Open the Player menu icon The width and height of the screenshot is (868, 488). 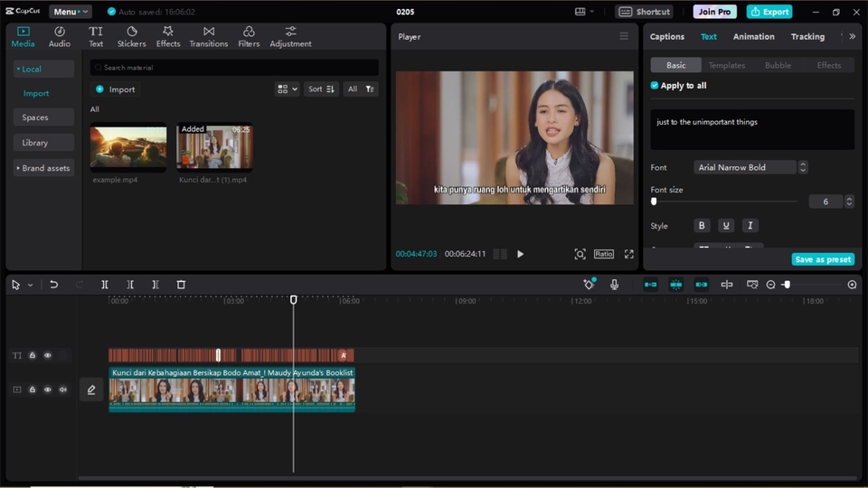pyautogui.click(x=624, y=36)
